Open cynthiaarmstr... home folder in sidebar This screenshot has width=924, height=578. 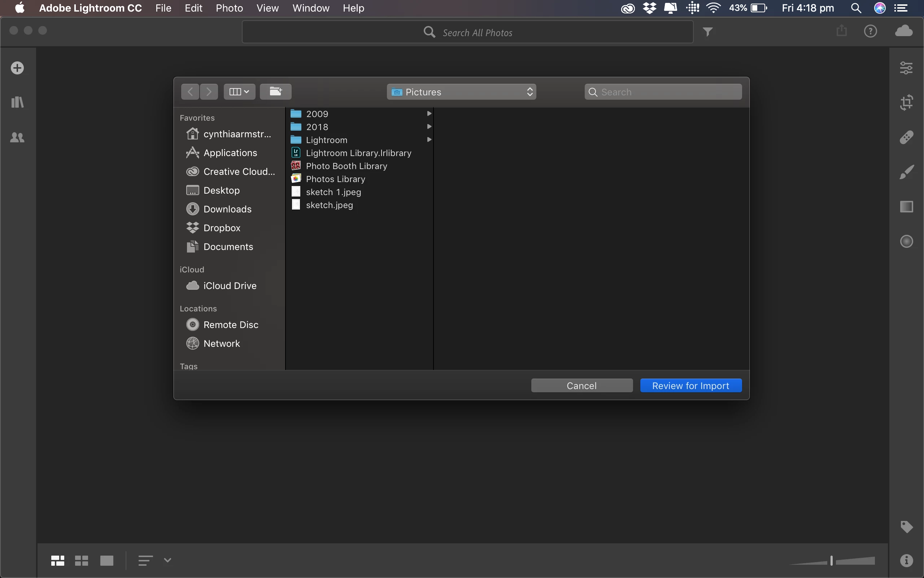pyautogui.click(x=229, y=134)
